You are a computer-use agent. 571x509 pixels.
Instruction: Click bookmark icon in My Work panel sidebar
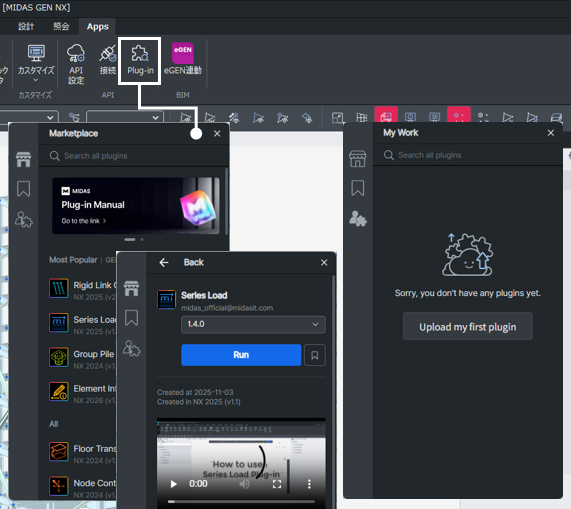click(358, 188)
